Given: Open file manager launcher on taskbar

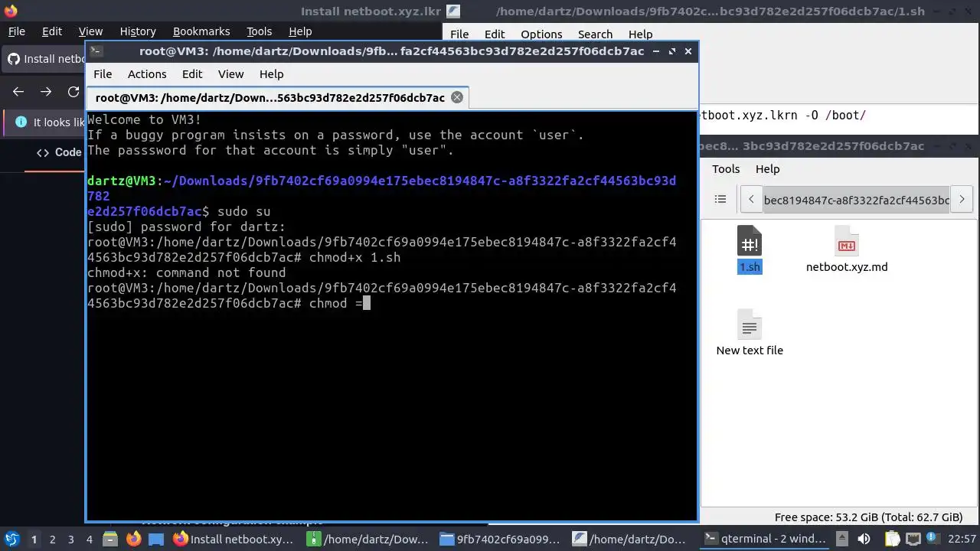Looking at the screenshot, I should point(109,539).
